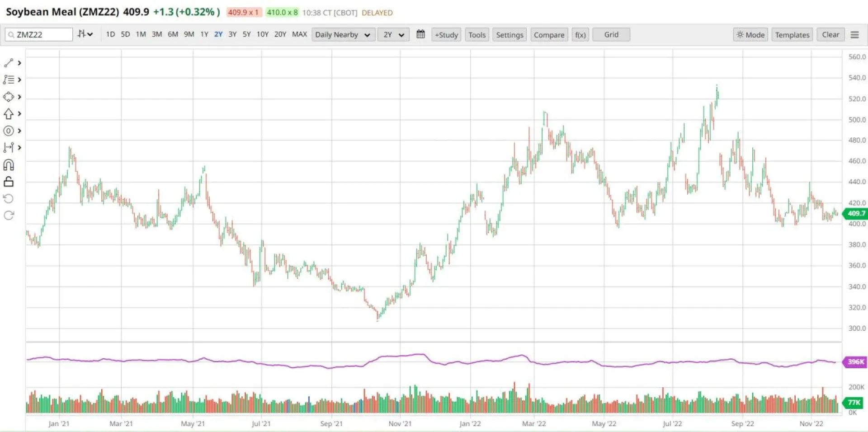
Task: Open the calendar date picker
Action: (420, 34)
